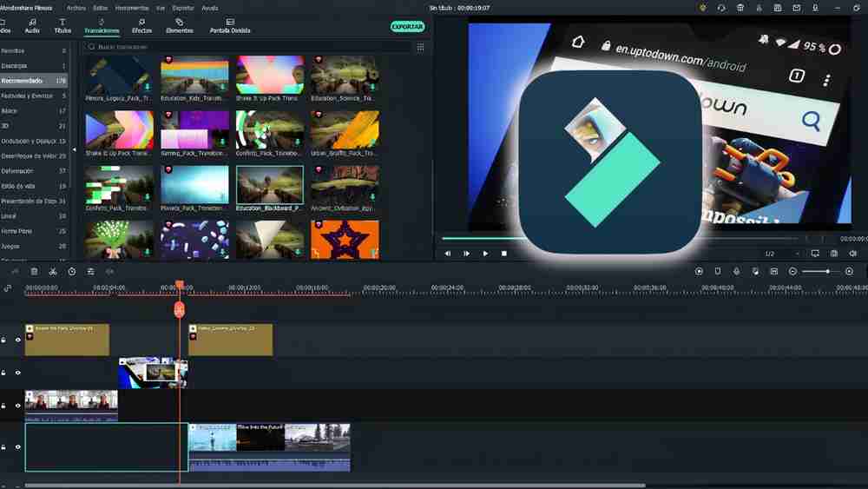Open the preview quality 1/2 dropdown
This screenshot has height=489, width=868.
pyautogui.click(x=782, y=253)
